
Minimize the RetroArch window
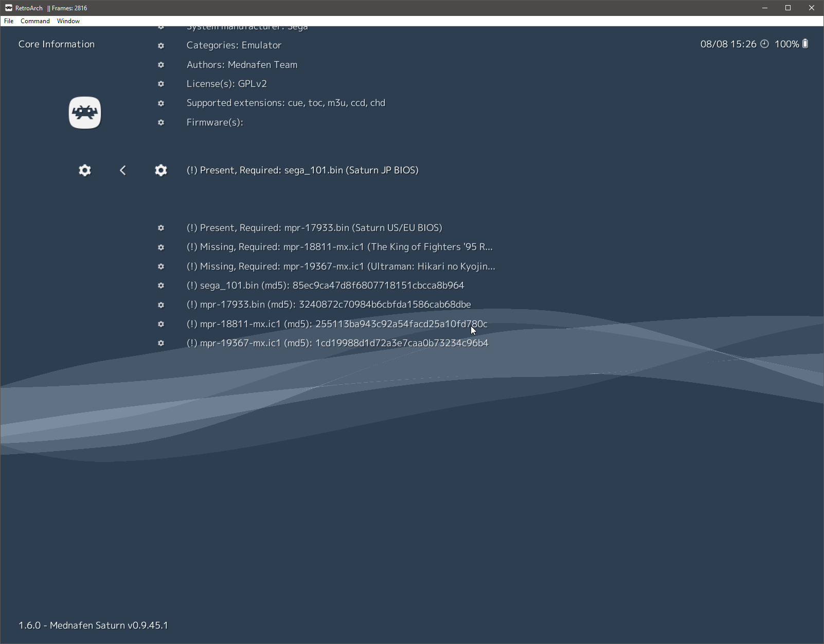[x=765, y=8]
